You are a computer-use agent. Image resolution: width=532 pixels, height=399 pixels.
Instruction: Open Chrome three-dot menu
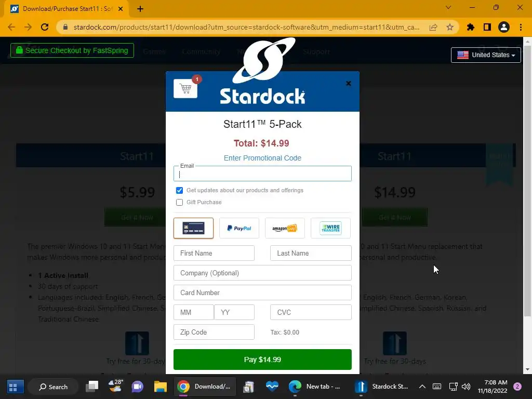pyautogui.click(x=521, y=27)
